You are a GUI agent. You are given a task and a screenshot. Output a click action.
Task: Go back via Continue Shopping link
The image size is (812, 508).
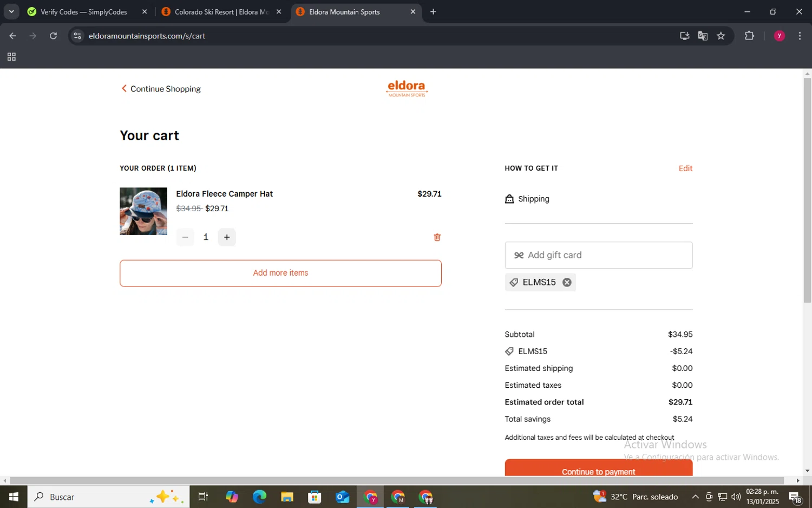pos(161,89)
